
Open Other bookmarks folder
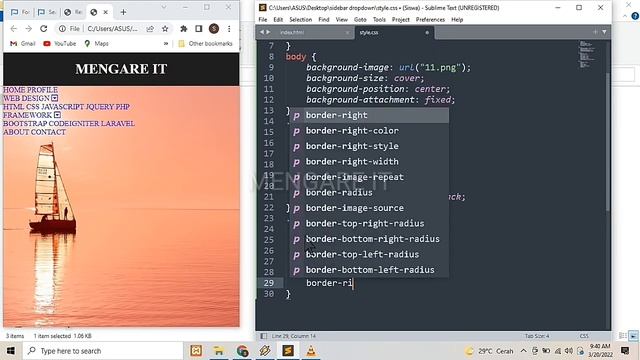tap(205, 43)
